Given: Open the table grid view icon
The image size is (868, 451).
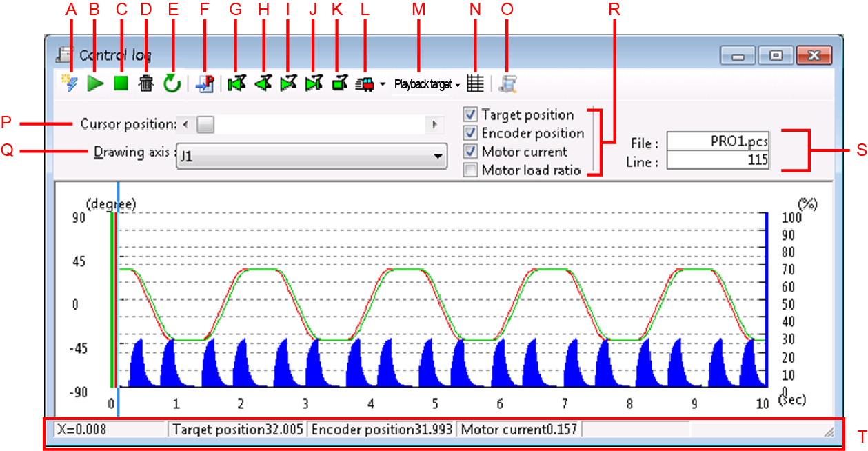Looking at the screenshot, I should point(474,84).
